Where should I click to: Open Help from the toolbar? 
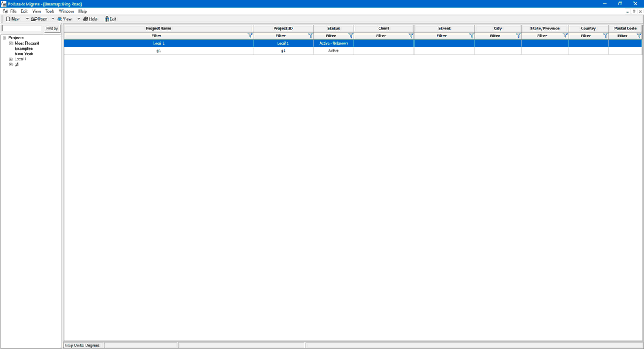coord(90,19)
